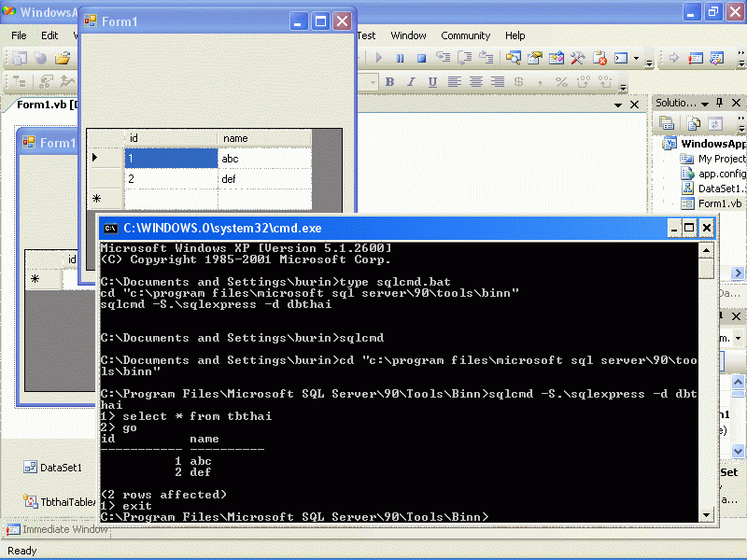747x560 pixels.
Task: Click the Step Over debug icon
Action: (464, 58)
